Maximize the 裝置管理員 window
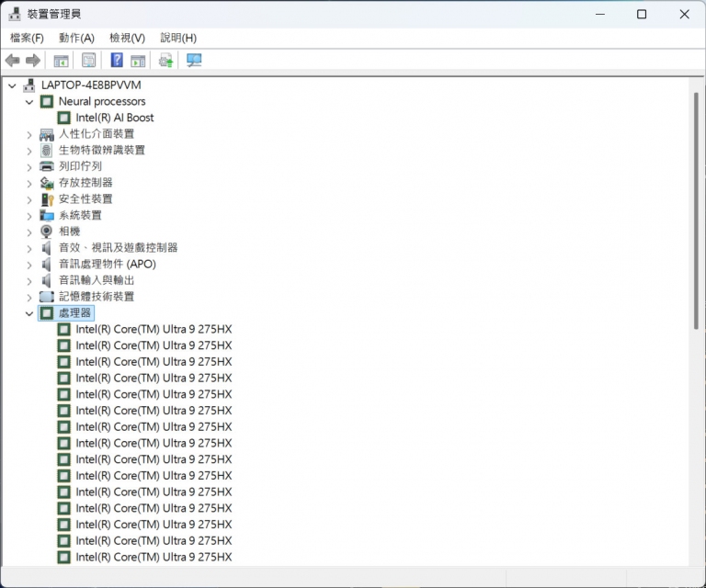706x588 pixels. pyautogui.click(x=642, y=14)
